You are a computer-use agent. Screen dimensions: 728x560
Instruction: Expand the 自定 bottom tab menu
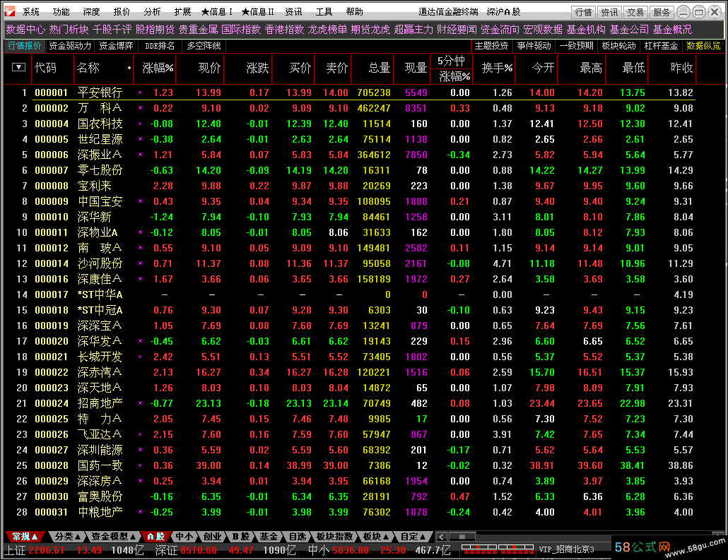click(413, 536)
